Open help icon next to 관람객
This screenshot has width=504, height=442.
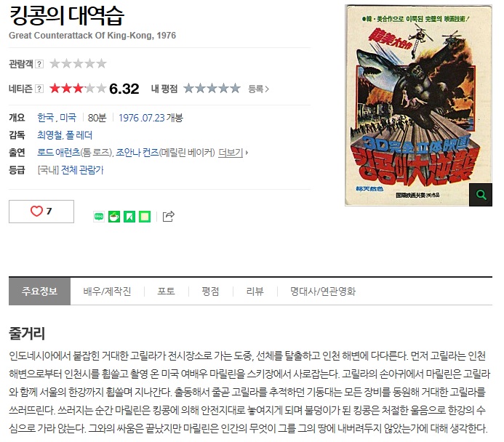(39, 64)
